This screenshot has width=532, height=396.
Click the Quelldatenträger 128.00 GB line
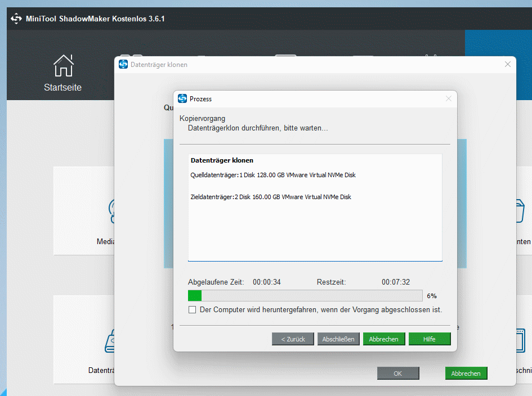pos(273,175)
